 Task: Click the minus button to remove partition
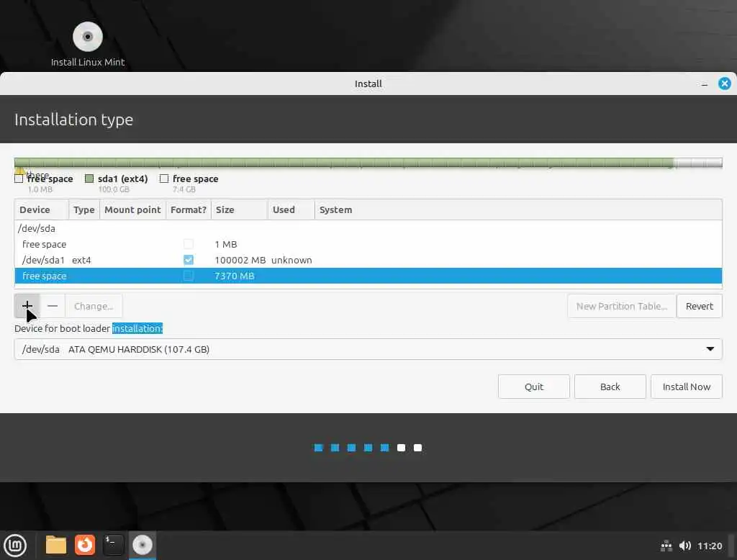coord(53,306)
